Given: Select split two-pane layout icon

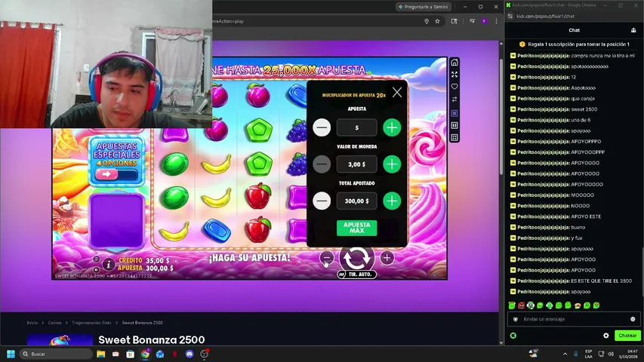Looking at the screenshot, I should tap(454, 125).
